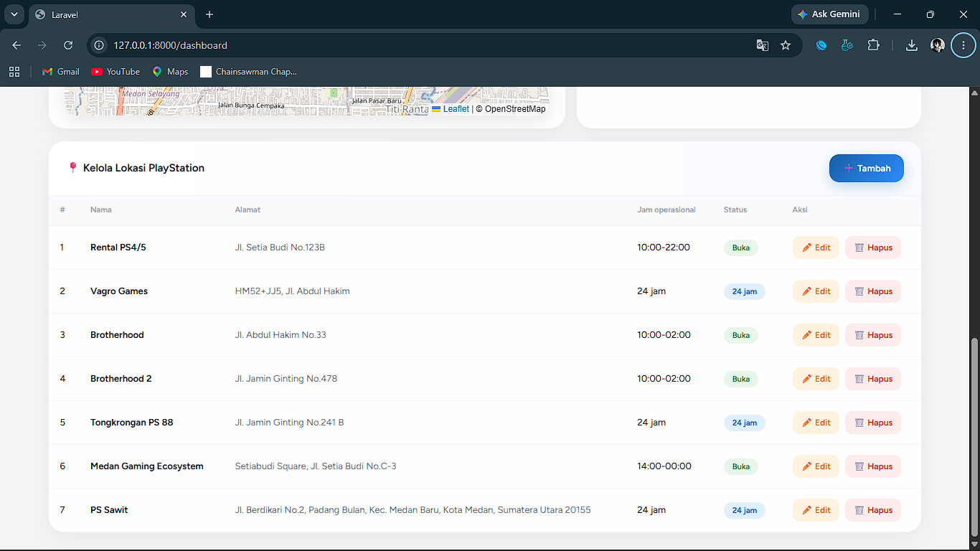Edit the Brotherhood 2 row
Viewport: 980px width, 551px height.
pos(816,379)
